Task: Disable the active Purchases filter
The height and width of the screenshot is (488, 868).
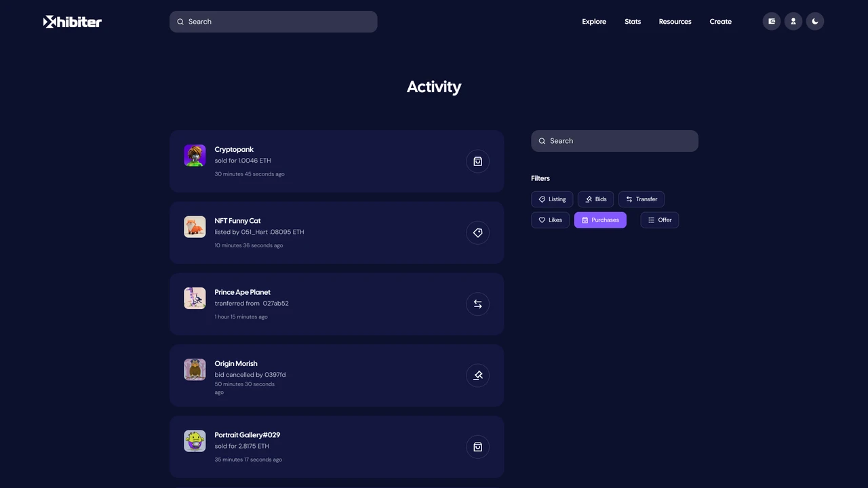Action: (x=600, y=220)
